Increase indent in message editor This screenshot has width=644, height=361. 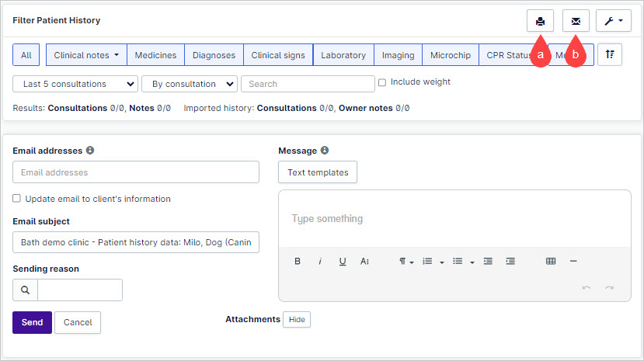coord(510,262)
